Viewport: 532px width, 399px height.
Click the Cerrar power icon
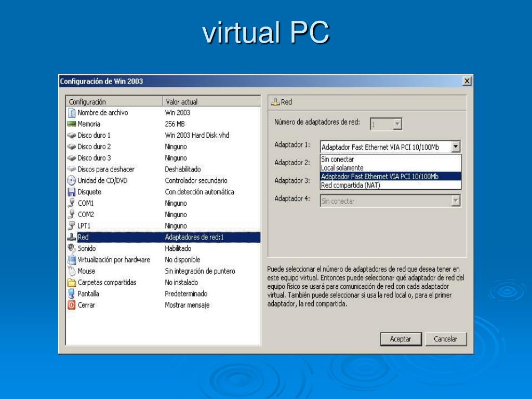[x=72, y=305]
